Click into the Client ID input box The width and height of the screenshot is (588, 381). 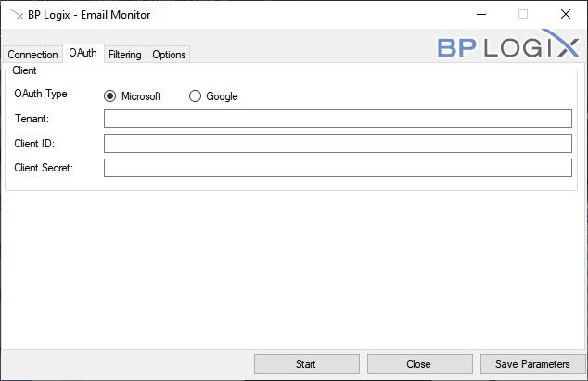338,144
